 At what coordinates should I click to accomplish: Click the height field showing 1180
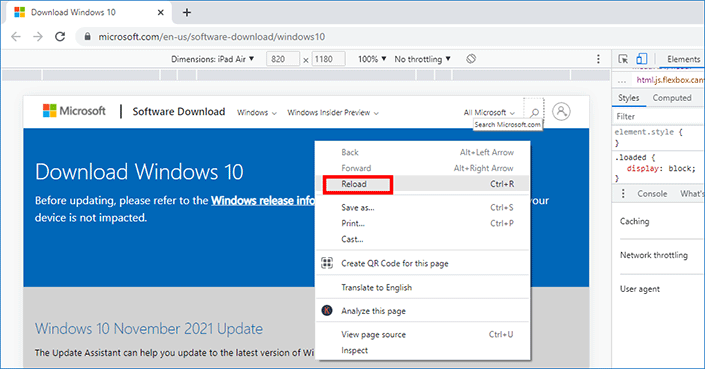(329, 59)
